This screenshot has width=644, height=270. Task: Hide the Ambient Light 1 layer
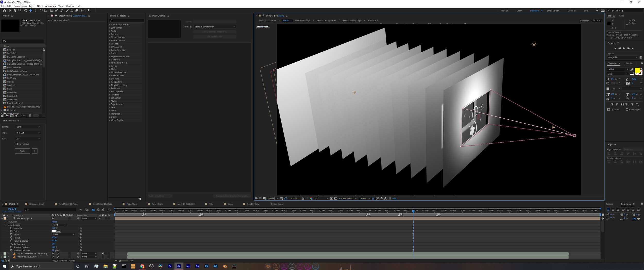[100, 218]
